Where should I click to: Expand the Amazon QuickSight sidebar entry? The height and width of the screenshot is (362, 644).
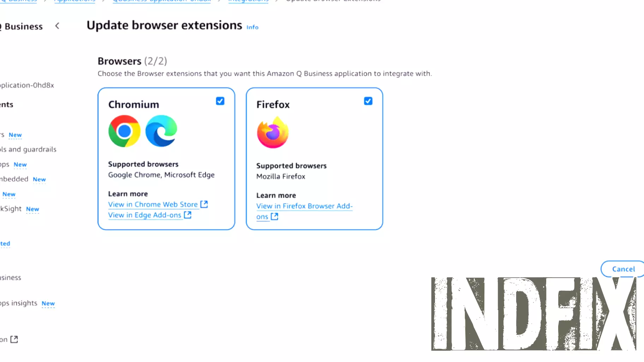click(x=11, y=209)
